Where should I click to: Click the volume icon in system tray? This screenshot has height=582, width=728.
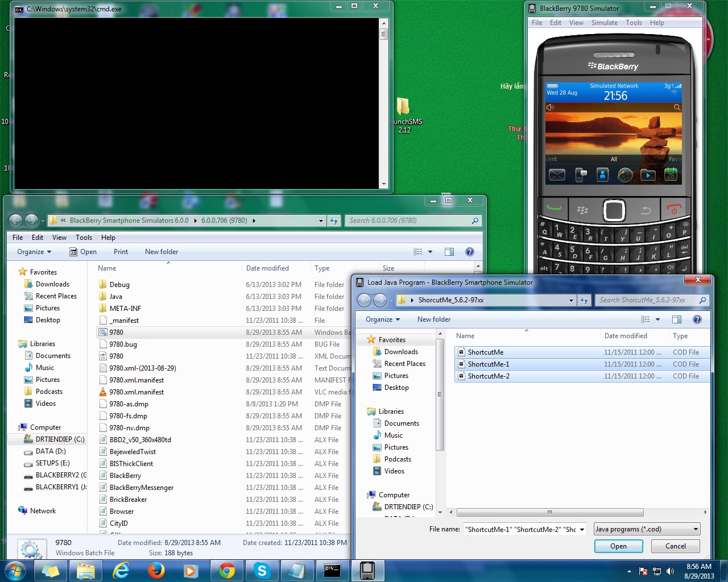[670, 571]
